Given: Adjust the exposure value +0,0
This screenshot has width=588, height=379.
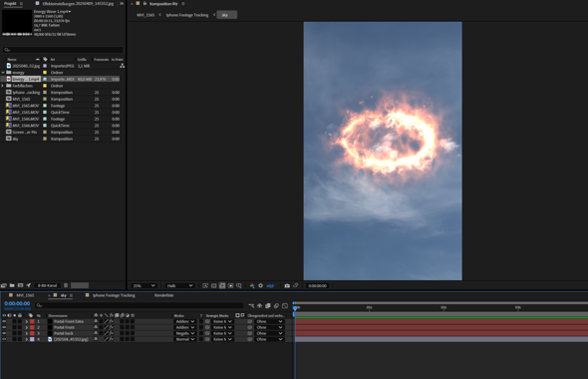Looking at the screenshot, I should 270,286.
